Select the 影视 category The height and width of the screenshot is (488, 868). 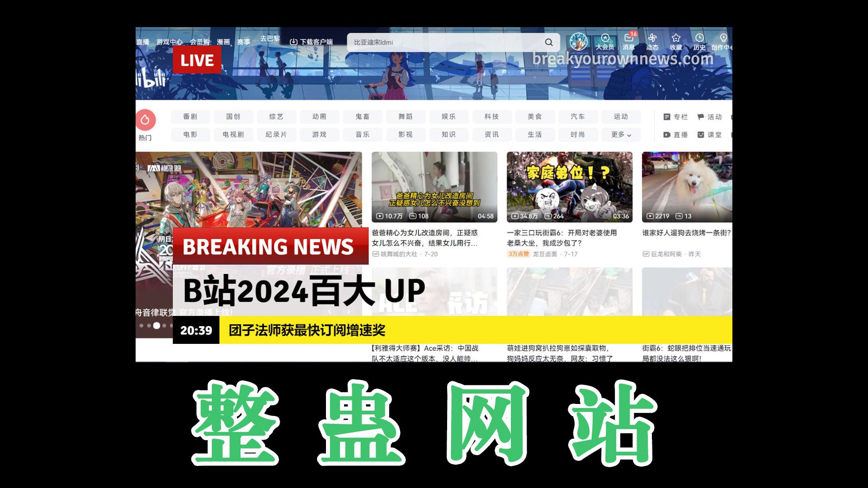(406, 135)
